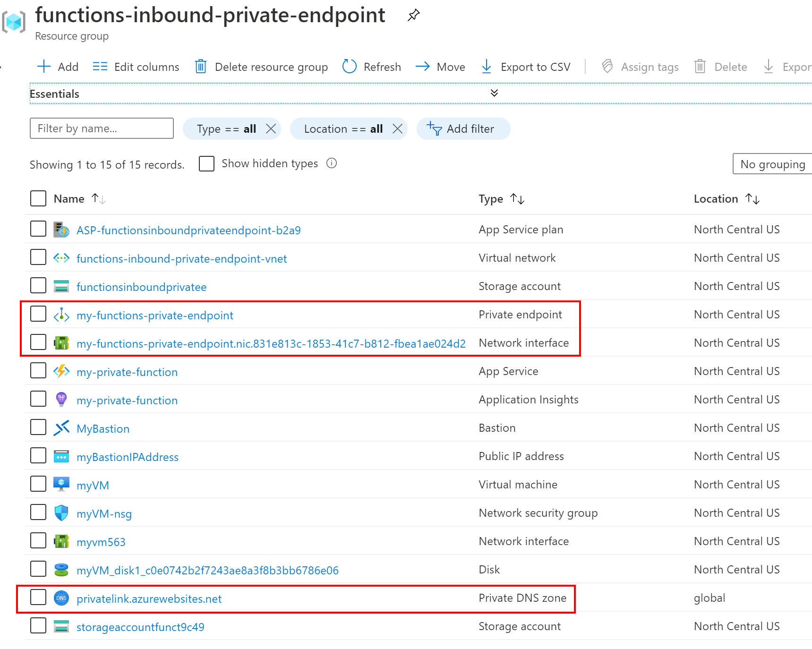Select the myVM row checkbox
Viewport: 812px width, 649px height.
tap(38, 484)
